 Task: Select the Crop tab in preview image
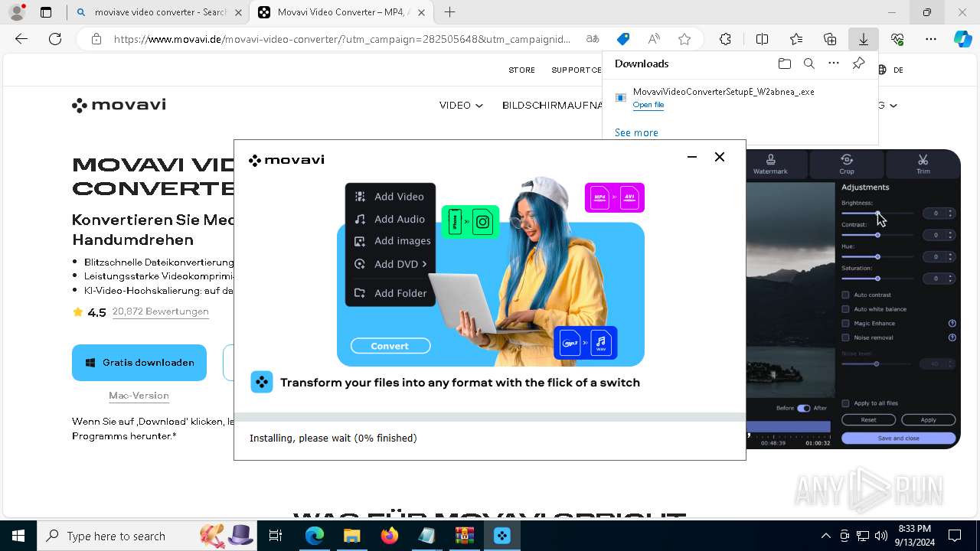[x=846, y=164]
